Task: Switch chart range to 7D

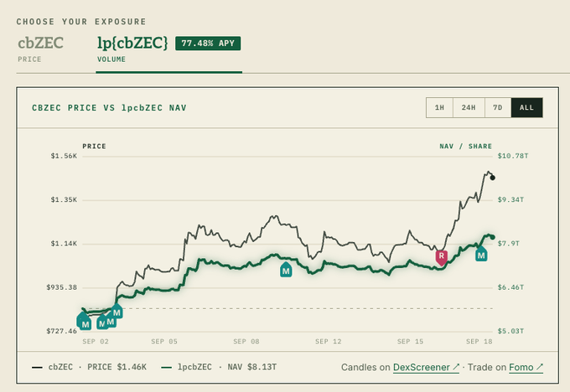Action: point(498,107)
